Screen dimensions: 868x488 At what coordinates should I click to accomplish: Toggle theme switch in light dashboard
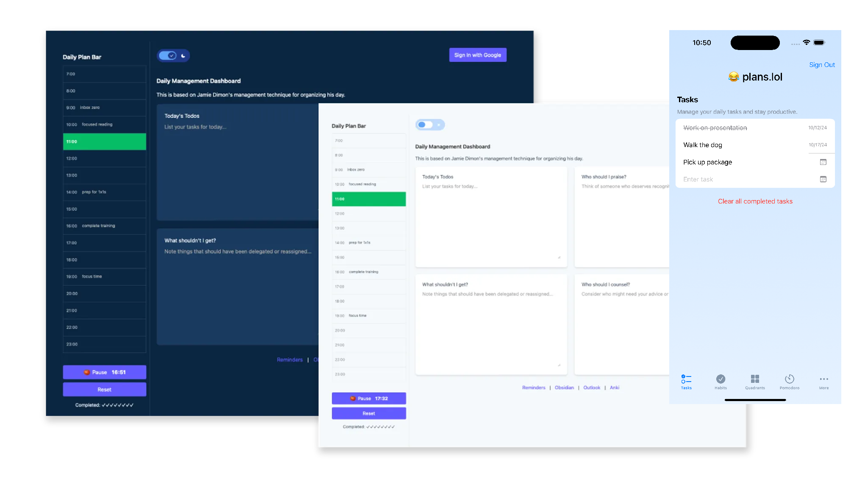click(x=425, y=125)
